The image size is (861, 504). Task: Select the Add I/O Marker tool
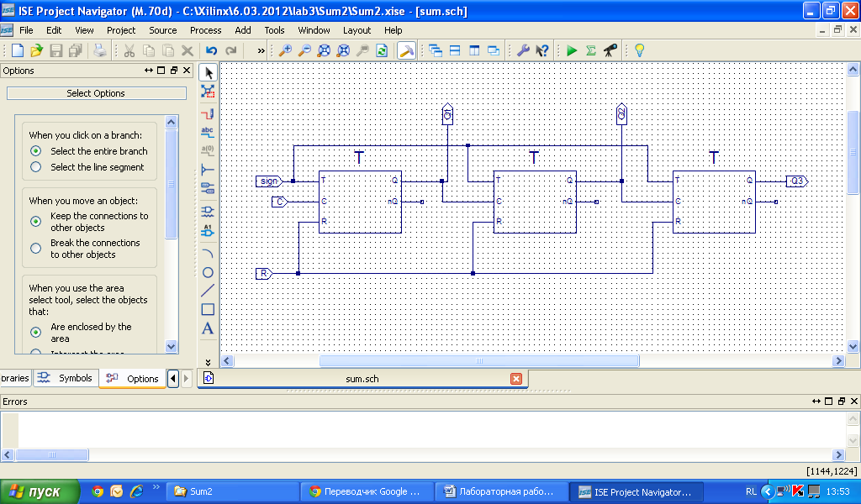[x=208, y=189]
